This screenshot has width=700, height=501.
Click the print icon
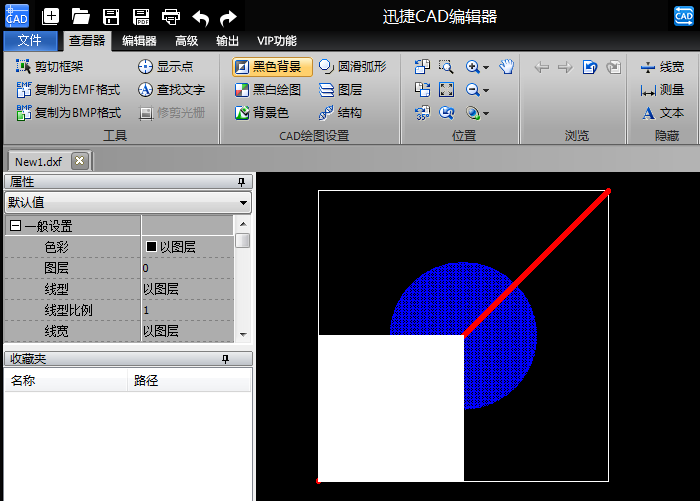(171, 16)
